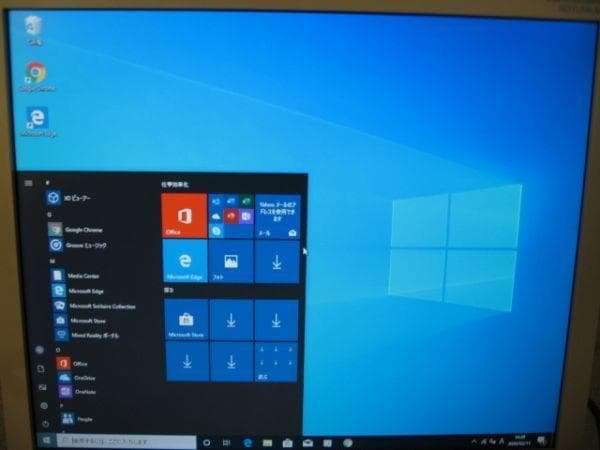Image resolution: width=600 pixels, height=450 pixels.
Task: Open the Action Center notifications
Action: click(541, 440)
